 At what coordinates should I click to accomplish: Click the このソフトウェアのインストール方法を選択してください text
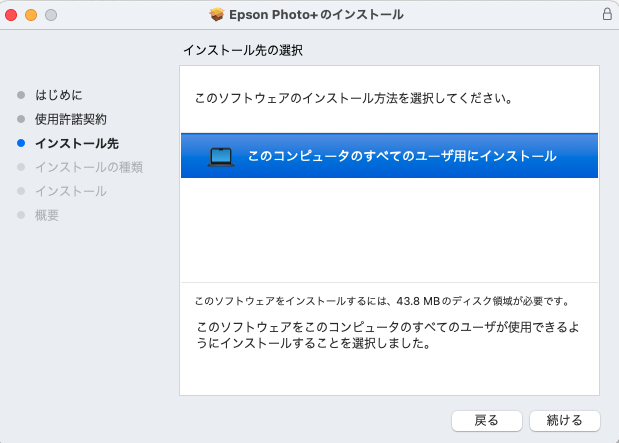click(x=354, y=98)
